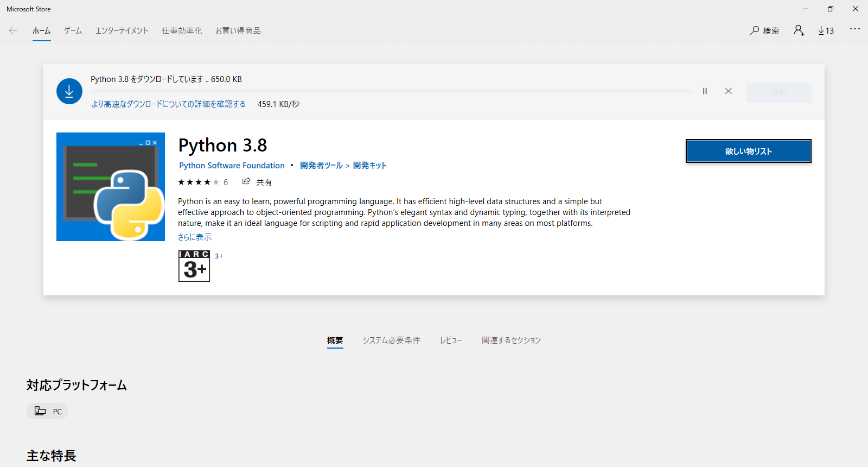Click the download progress bar
868x467 pixels.
[x=392, y=91]
